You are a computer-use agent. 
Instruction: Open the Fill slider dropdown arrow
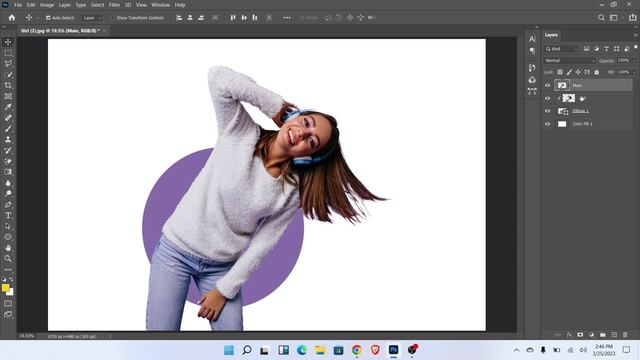[x=633, y=72]
